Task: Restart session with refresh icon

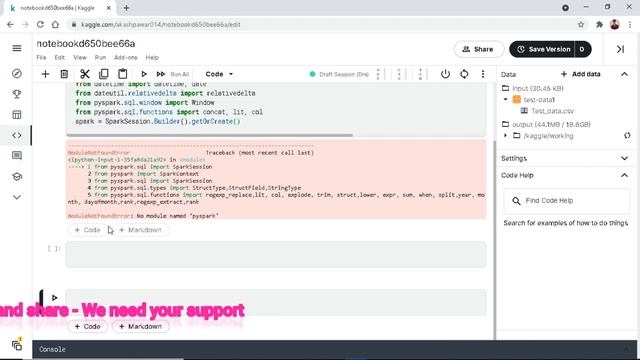Action: coord(464,74)
